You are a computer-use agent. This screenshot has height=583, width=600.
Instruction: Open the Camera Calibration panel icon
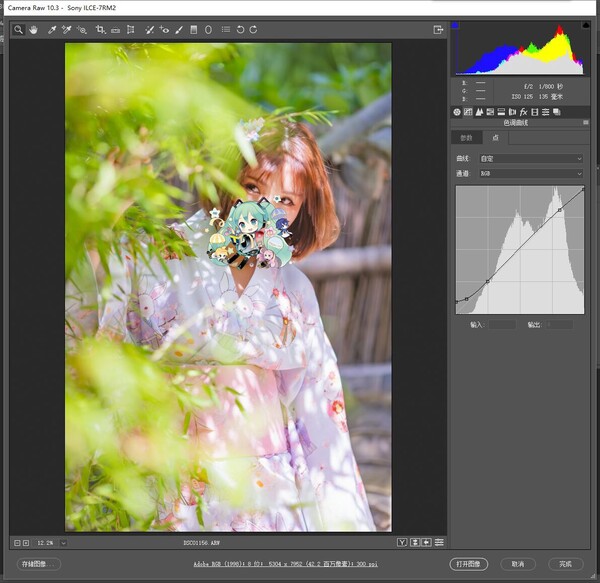tap(535, 112)
